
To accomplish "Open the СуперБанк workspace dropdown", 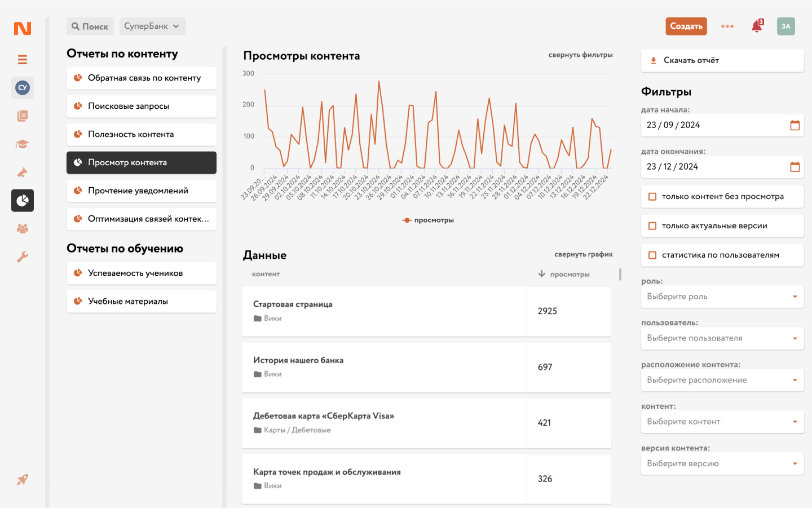I will pyautogui.click(x=152, y=26).
